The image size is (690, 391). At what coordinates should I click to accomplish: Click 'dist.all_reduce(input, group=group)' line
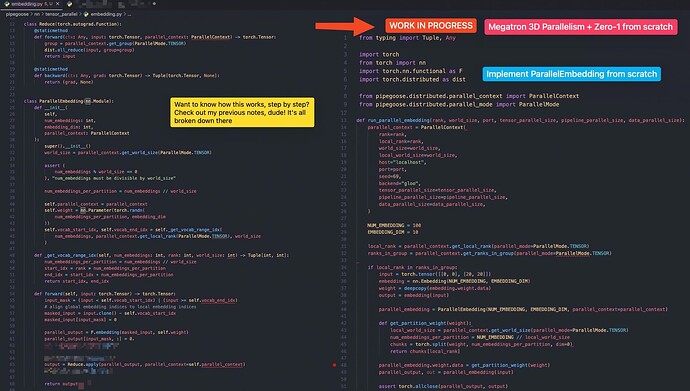pos(89,50)
